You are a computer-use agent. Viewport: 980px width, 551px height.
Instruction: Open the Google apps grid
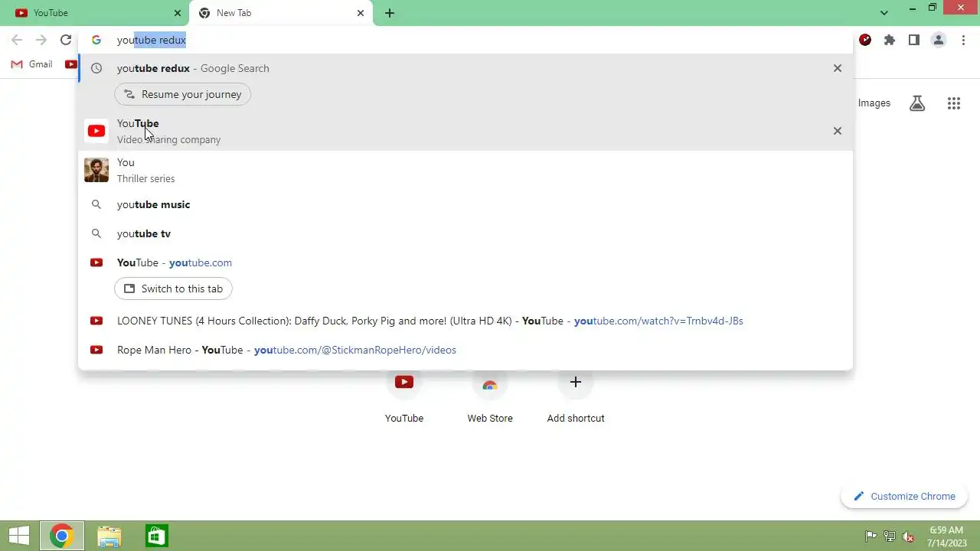click(x=954, y=103)
